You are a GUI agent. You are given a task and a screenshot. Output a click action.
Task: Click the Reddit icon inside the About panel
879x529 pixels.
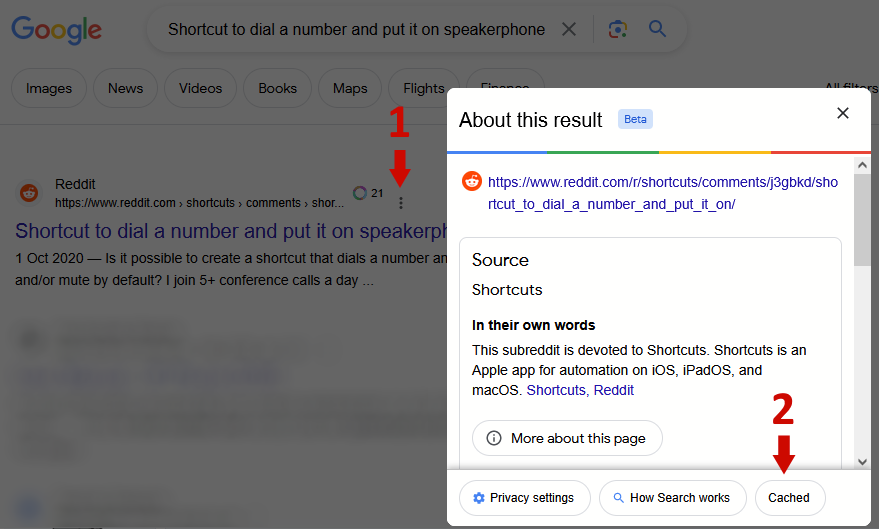coord(471,182)
